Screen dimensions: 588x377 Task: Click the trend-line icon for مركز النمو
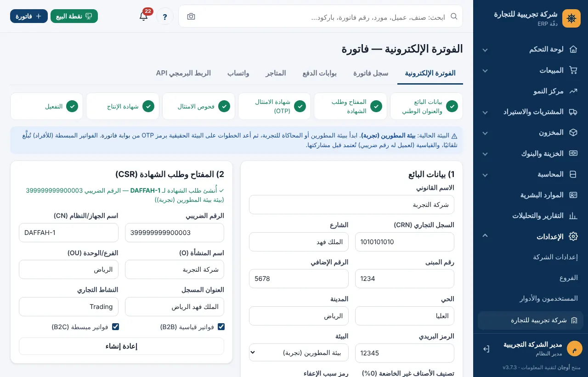pos(573,91)
